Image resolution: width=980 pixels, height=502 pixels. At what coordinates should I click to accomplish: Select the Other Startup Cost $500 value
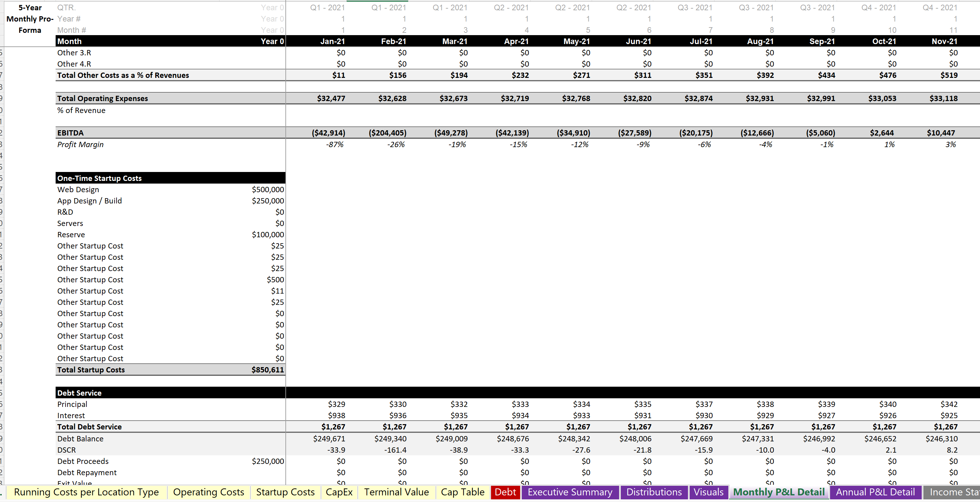pos(275,280)
